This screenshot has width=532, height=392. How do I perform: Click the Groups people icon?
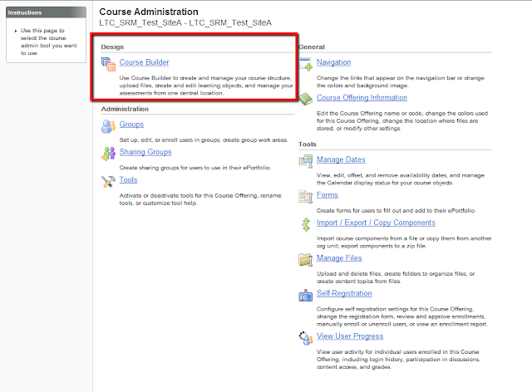click(109, 126)
